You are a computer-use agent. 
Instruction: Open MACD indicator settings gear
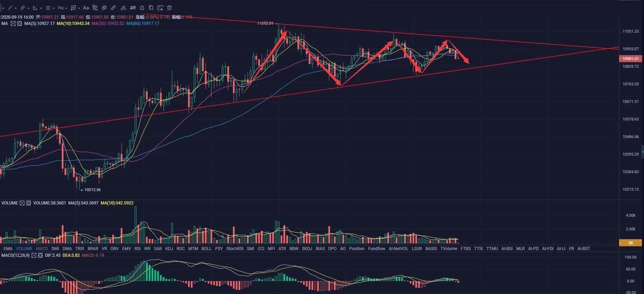point(34,255)
